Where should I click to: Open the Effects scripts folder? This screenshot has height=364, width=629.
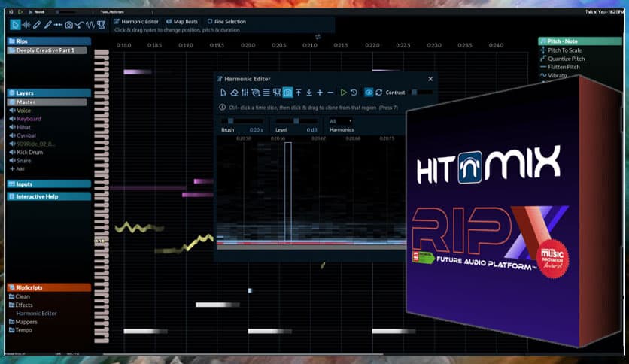[x=21, y=305]
